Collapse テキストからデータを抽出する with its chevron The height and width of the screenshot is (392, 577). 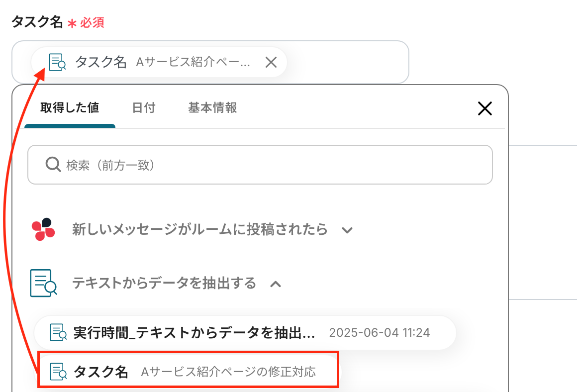coord(276,284)
